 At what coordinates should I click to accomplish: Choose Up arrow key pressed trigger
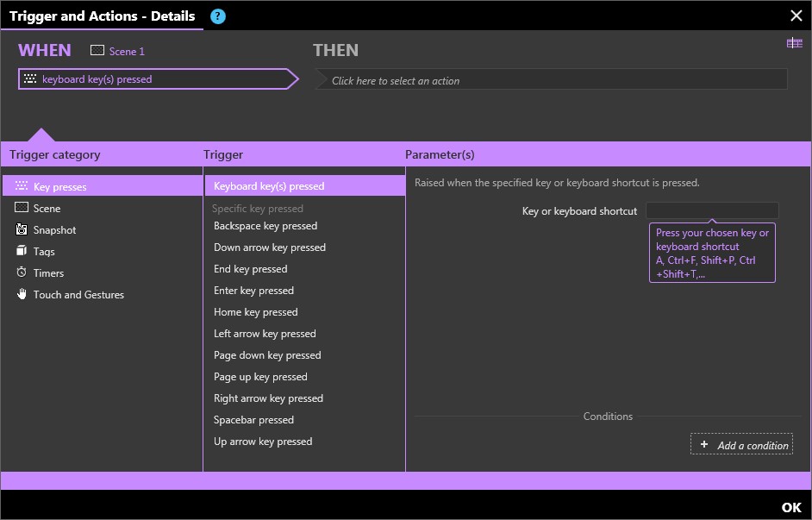263,442
